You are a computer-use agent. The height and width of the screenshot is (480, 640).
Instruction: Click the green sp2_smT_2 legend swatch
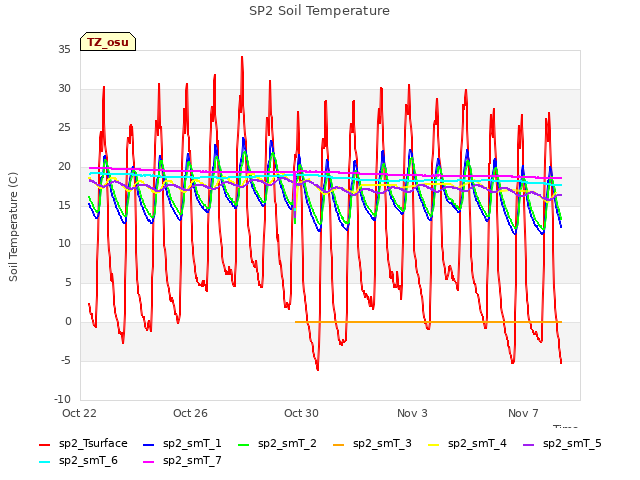[x=244, y=444]
